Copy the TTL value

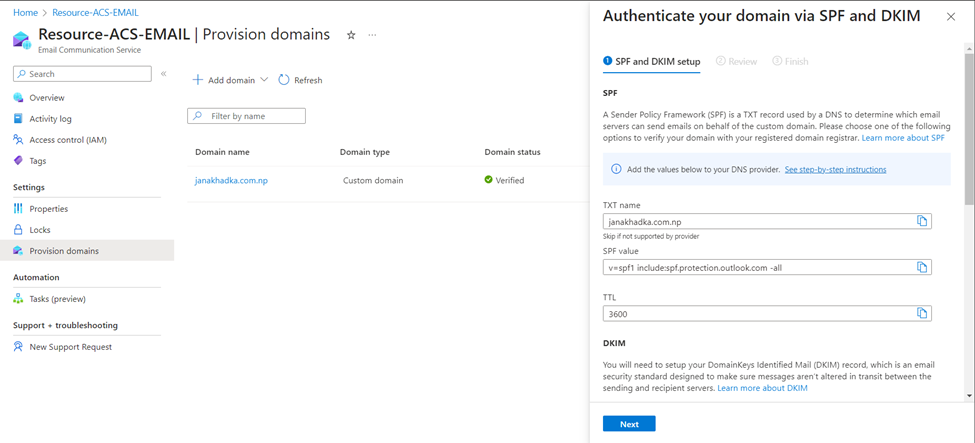[922, 313]
